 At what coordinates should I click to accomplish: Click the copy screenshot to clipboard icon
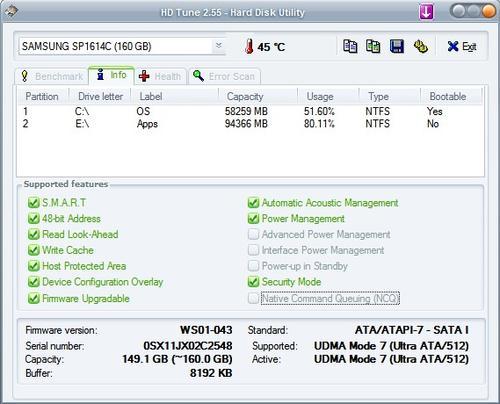pos(373,46)
